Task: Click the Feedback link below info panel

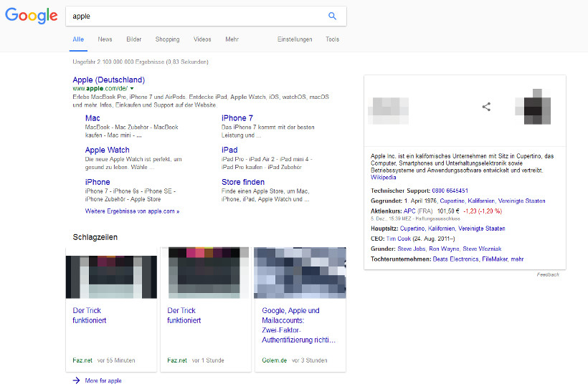Action: point(548,274)
